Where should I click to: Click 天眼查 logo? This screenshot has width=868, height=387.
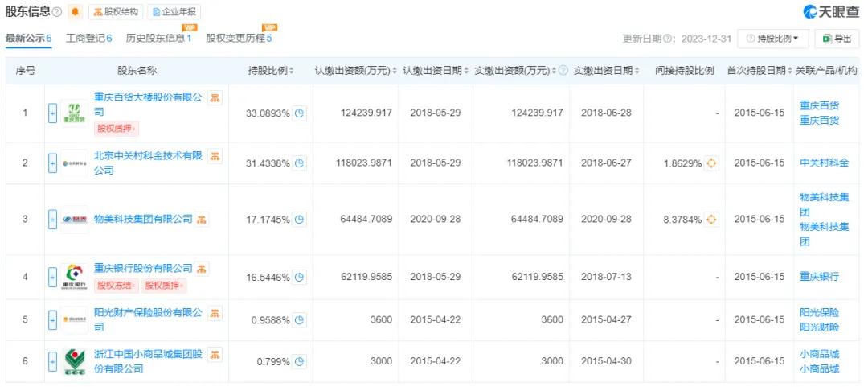coord(830,11)
